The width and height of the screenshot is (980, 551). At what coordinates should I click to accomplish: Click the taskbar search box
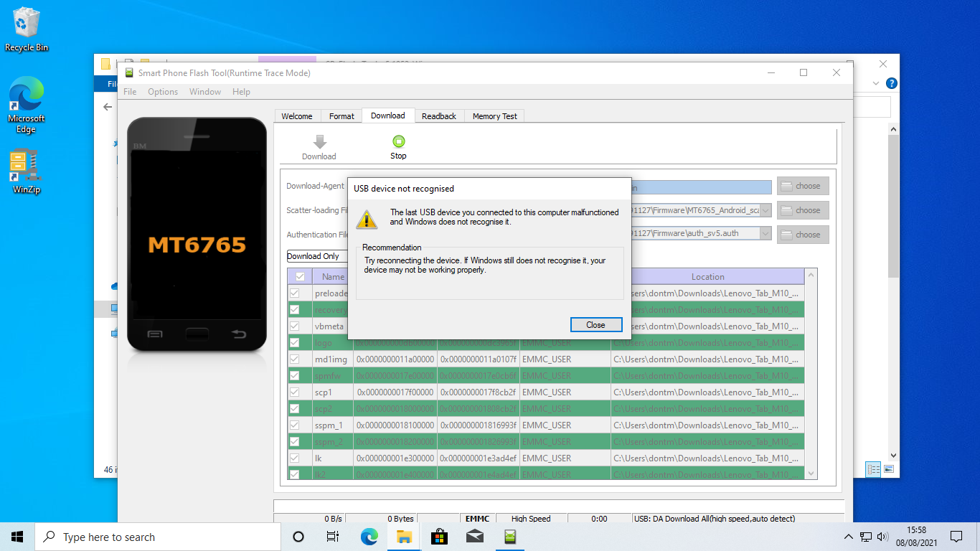coord(158,537)
